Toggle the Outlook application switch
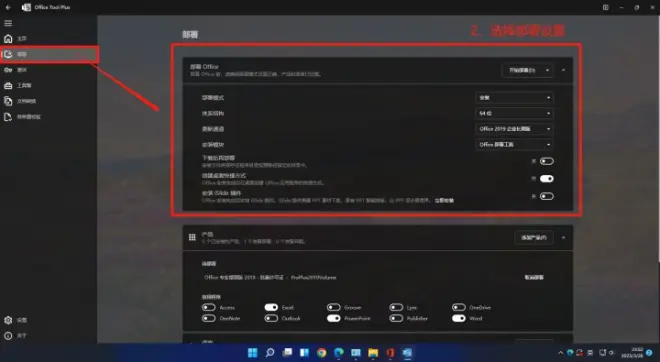The image size is (660, 362). coord(271,318)
